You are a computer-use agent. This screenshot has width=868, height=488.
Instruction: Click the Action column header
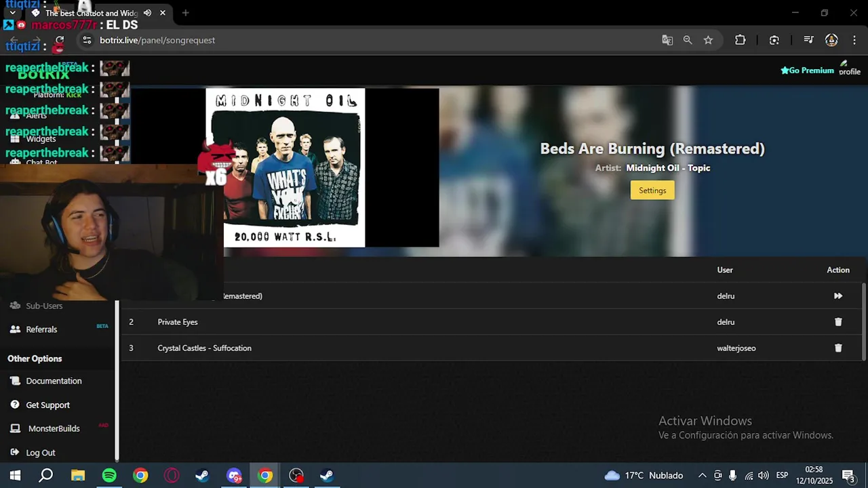838,270
